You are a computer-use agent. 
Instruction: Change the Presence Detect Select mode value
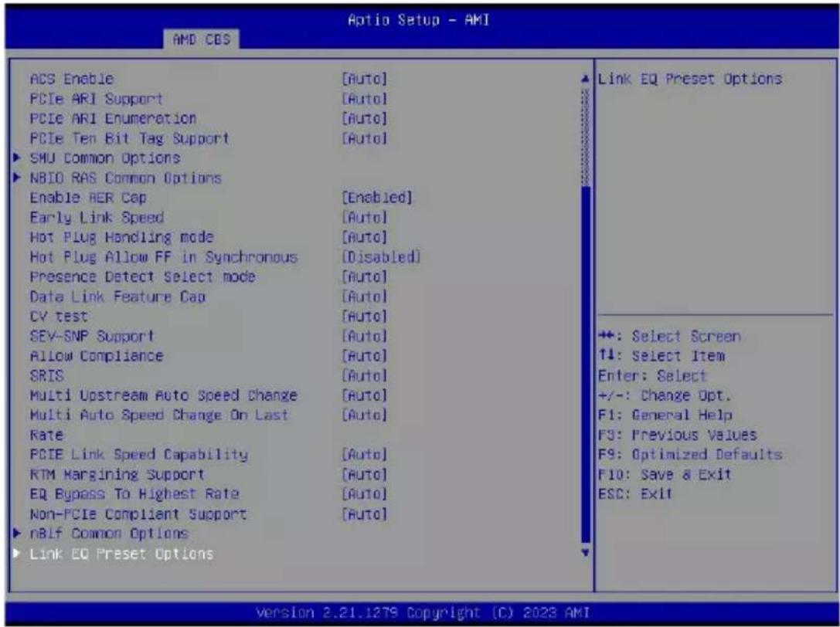[364, 277]
